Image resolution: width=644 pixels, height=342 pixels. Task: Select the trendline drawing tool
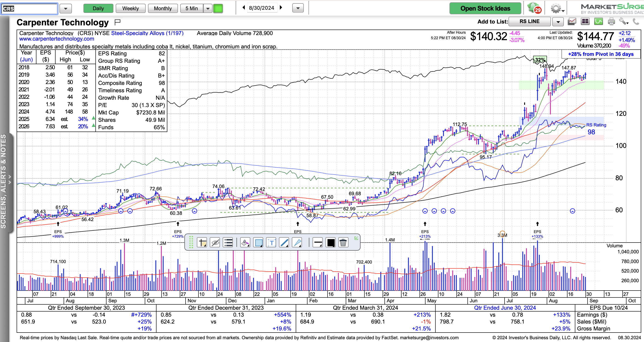tap(284, 242)
